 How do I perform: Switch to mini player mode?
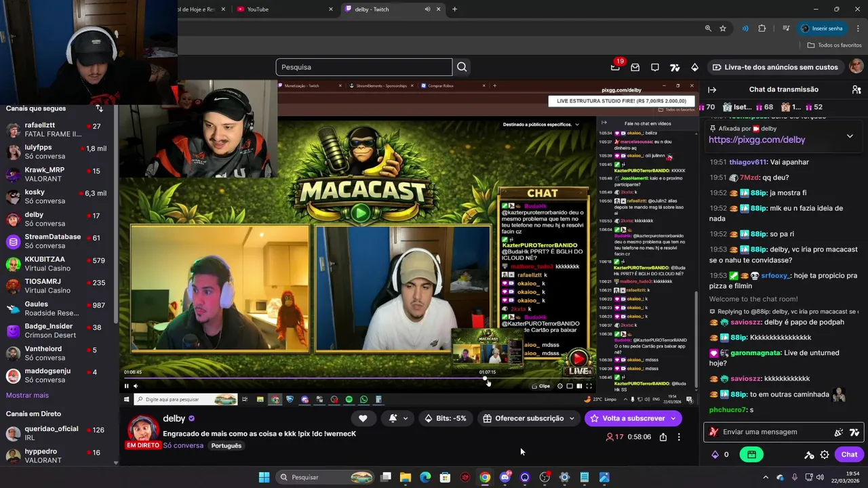[x=570, y=386]
